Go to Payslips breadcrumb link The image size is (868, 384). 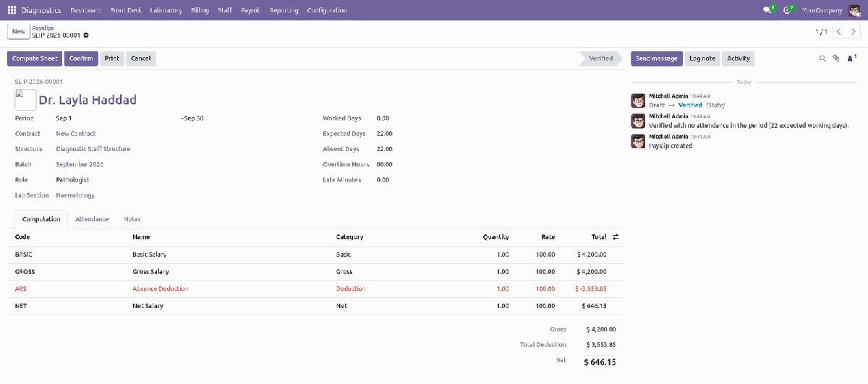coord(43,27)
